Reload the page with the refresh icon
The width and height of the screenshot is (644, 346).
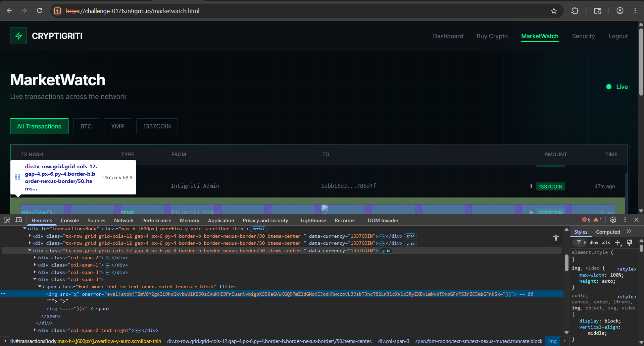39,11
